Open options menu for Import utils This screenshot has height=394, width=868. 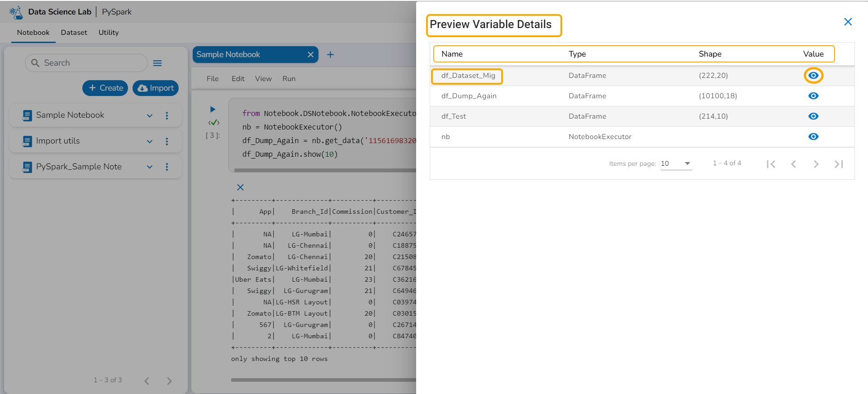point(167,141)
